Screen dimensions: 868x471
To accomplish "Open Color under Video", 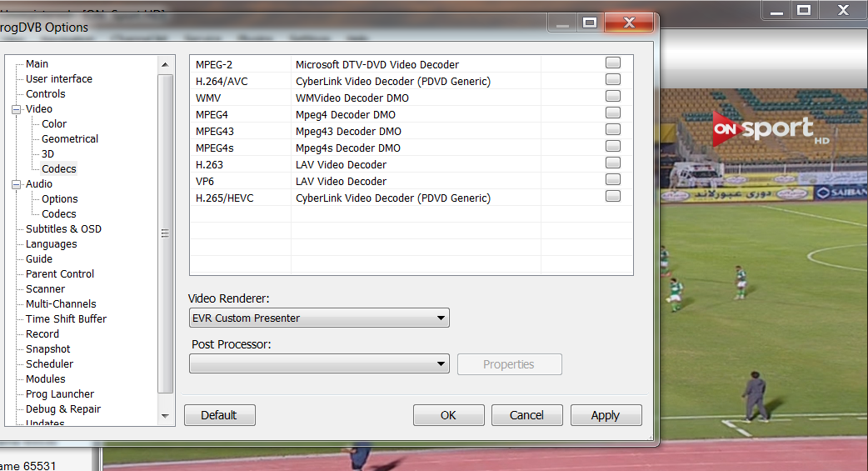I will [x=53, y=123].
